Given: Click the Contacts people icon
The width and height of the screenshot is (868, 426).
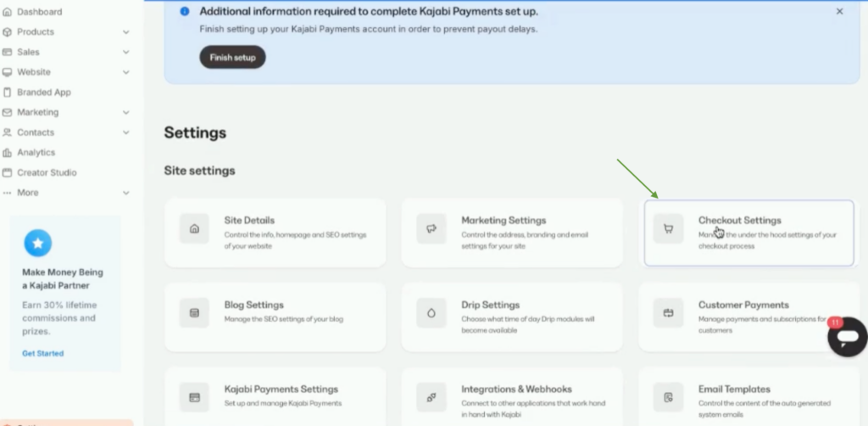Looking at the screenshot, I should pyautogui.click(x=7, y=132).
